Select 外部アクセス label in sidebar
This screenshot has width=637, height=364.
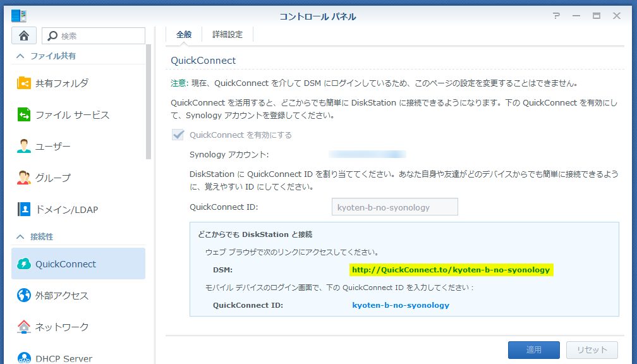pyautogui.click(x=62, y=296)
